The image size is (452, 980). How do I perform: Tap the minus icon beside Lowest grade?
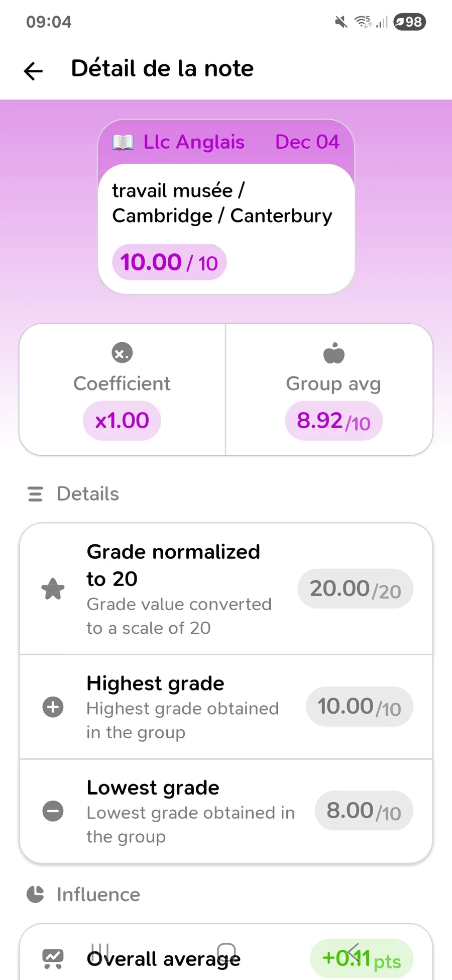click(53, 811)
